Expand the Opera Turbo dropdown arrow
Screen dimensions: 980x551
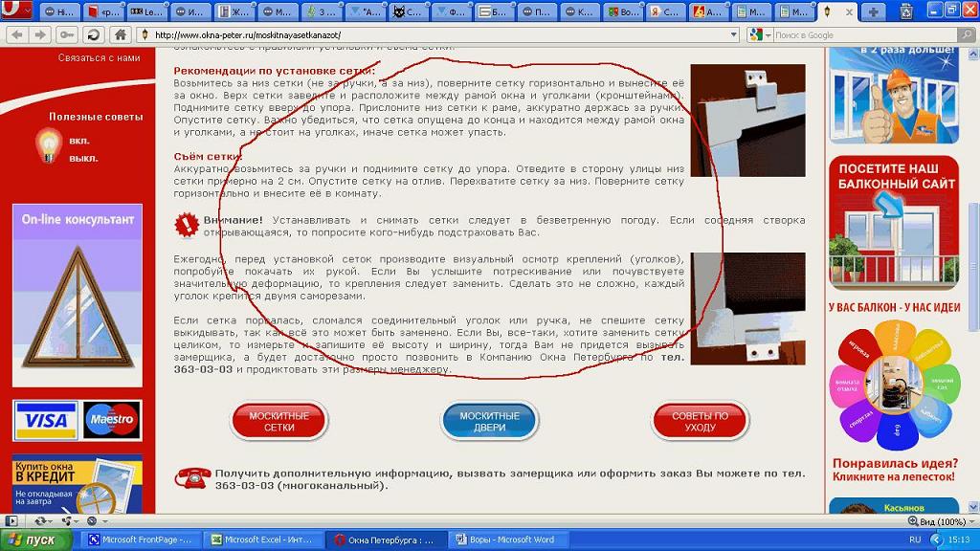point(105,521)
